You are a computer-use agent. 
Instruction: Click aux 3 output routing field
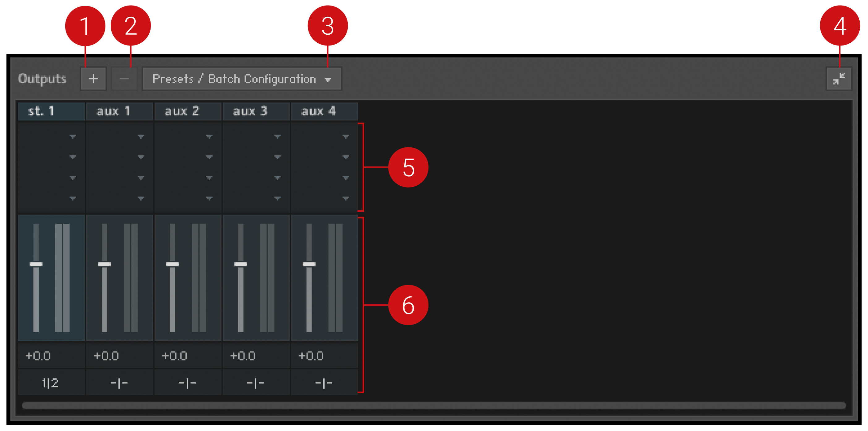pos(256,383)
